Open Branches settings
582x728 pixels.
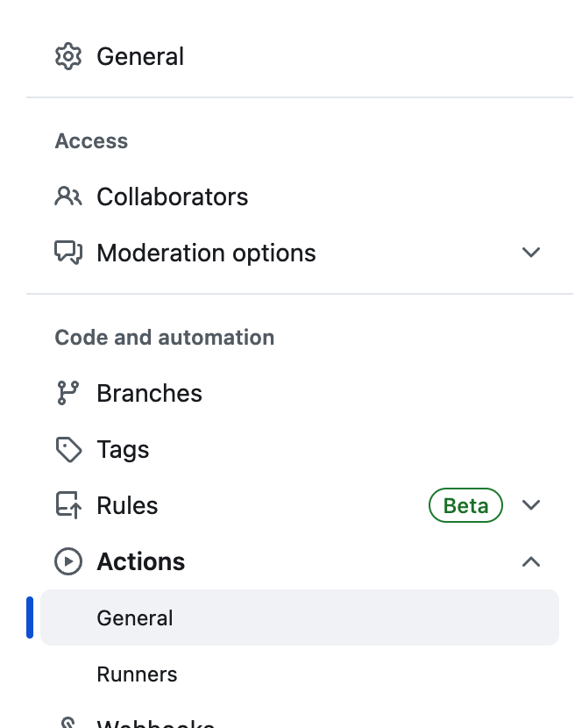pos(149,393)
